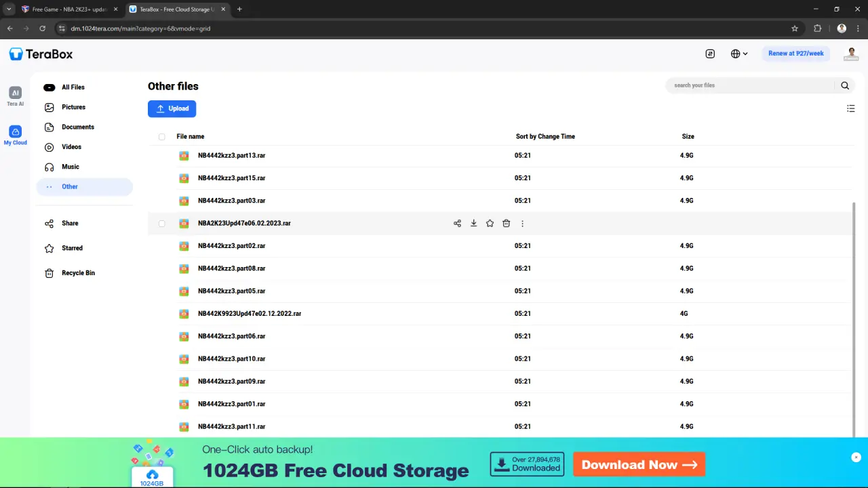Open the user avatar profile menu
This screenshot has height=488, width=868.
tap(851, 54)
